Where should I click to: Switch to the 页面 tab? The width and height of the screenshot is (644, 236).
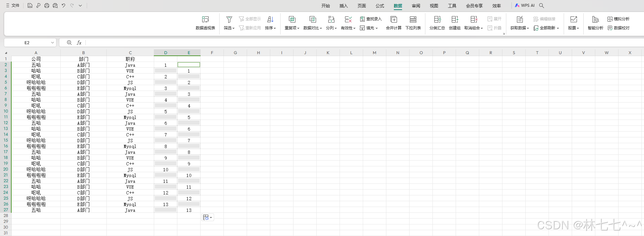(x=362, y=6)
